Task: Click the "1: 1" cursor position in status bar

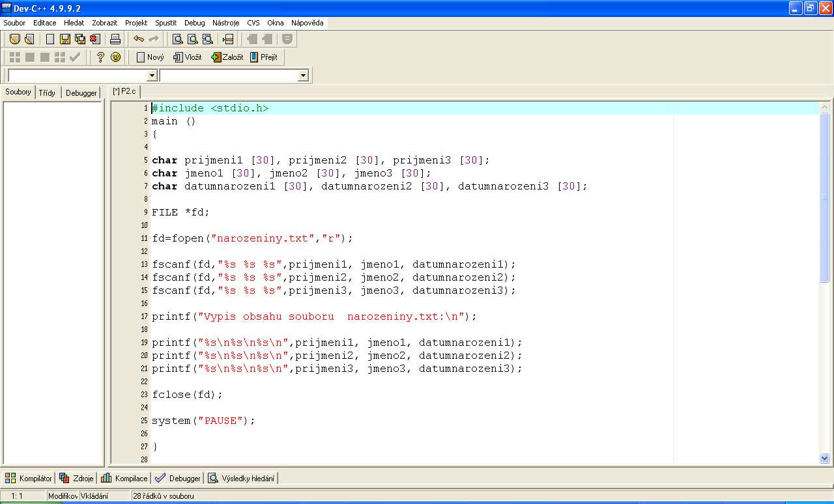Action: pyautogui.click(x=17, y=496)
